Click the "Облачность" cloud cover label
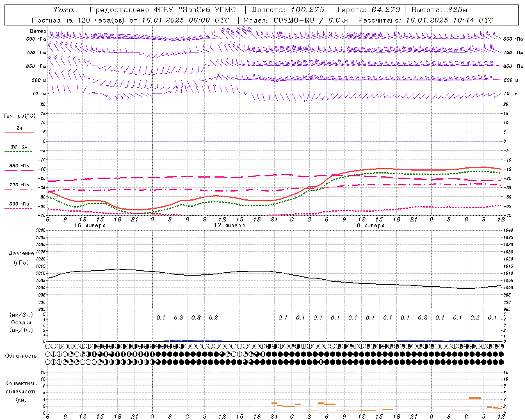The width and height of the screenshot is (525, 420). [21, 356]
